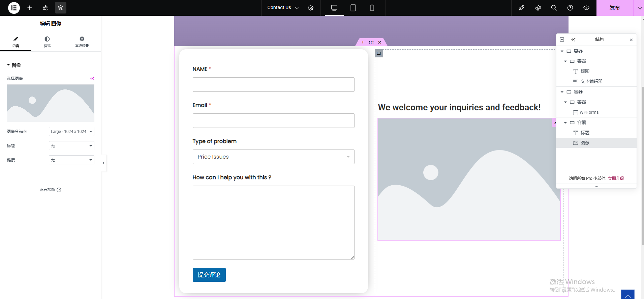
Task: Open site settings sliders icon
Action: 45,8
